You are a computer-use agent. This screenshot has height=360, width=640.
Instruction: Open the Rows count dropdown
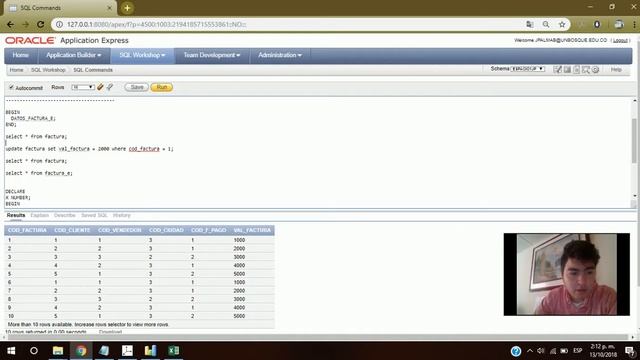click(83, 87)
